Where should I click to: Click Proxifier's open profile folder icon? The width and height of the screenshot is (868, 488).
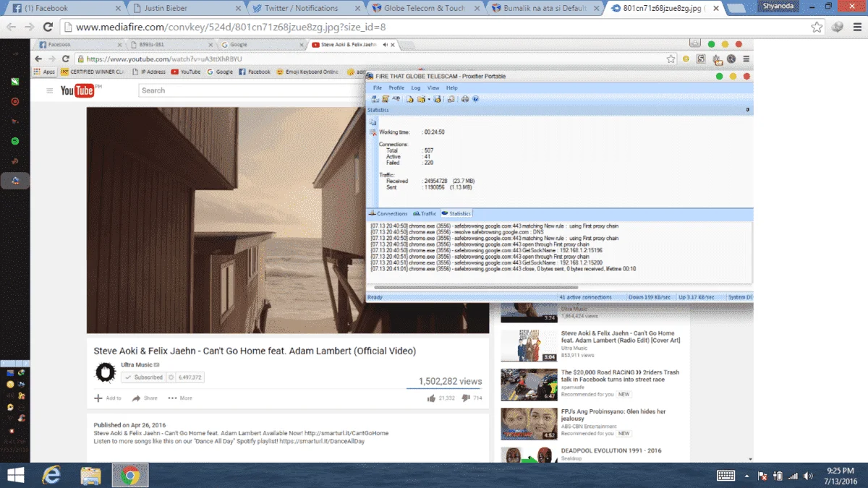tap(421, 99)
